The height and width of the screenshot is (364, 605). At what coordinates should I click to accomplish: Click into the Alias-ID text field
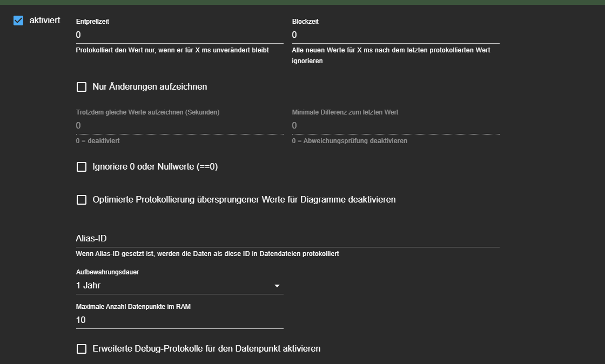point(287,238)
